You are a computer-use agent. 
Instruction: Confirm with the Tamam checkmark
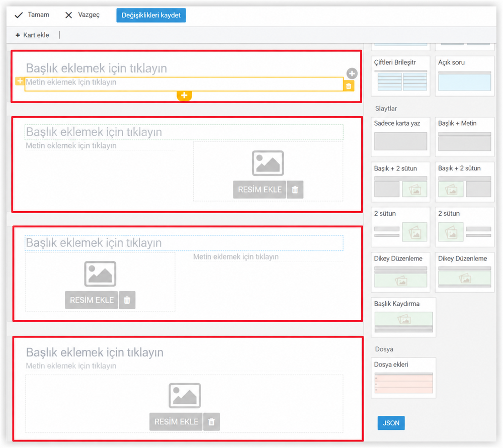pyautogui.click(x=32, y=15)
